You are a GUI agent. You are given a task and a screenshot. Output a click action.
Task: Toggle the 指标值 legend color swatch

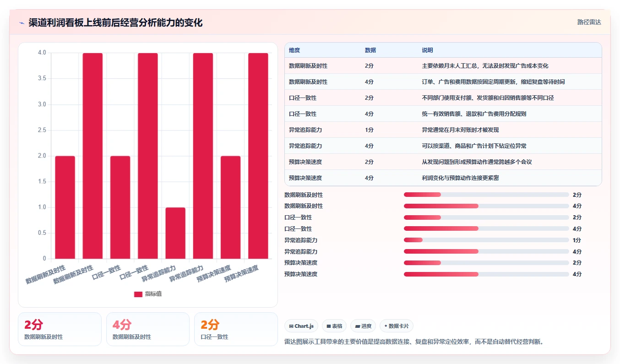coord(138,294)
